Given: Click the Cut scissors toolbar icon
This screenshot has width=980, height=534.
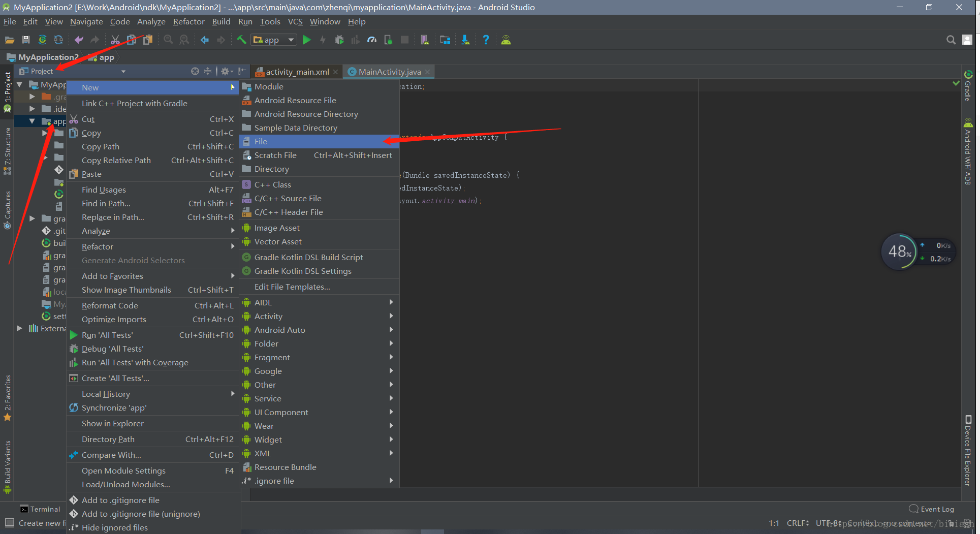Looking at the screenshot, I should [115, 40].
